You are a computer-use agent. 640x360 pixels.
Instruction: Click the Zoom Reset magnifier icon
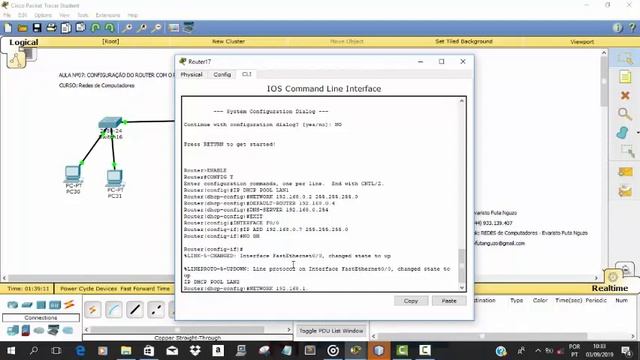coord(142,28)
